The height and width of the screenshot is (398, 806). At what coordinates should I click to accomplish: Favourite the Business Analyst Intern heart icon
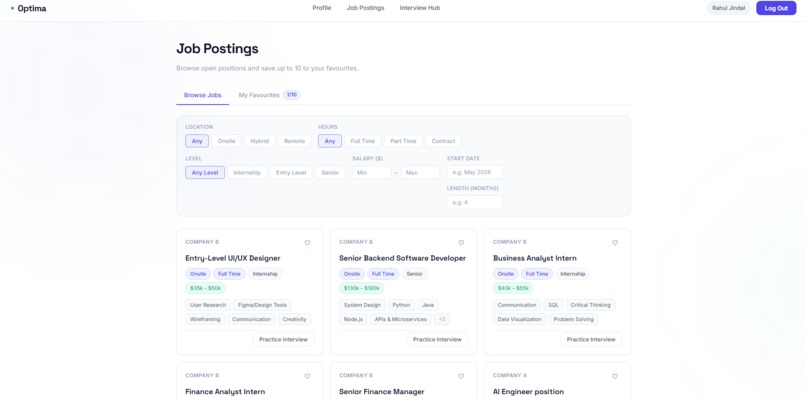pyautogui.click(x=615, y=243)
